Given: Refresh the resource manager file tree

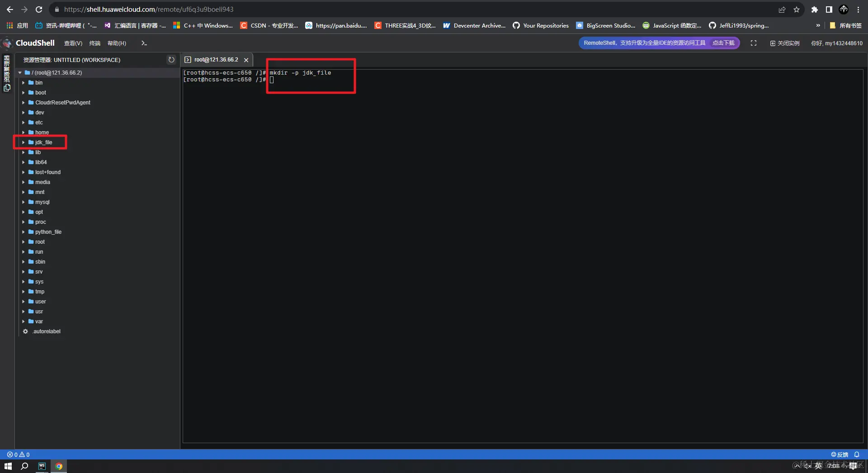Looking at the screenshot, I should pyautogui.click(x=171, y=60).
